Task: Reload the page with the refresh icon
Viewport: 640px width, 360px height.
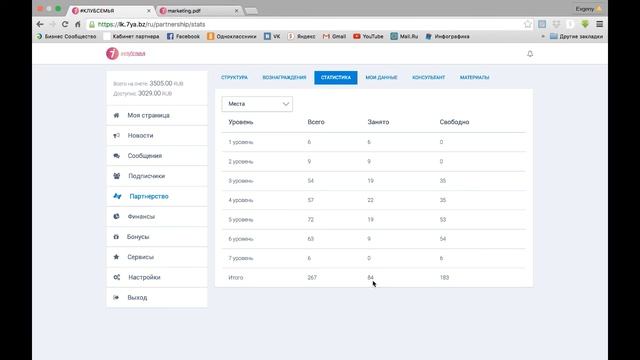Action: pyautogui.click(x=65, y=24)
